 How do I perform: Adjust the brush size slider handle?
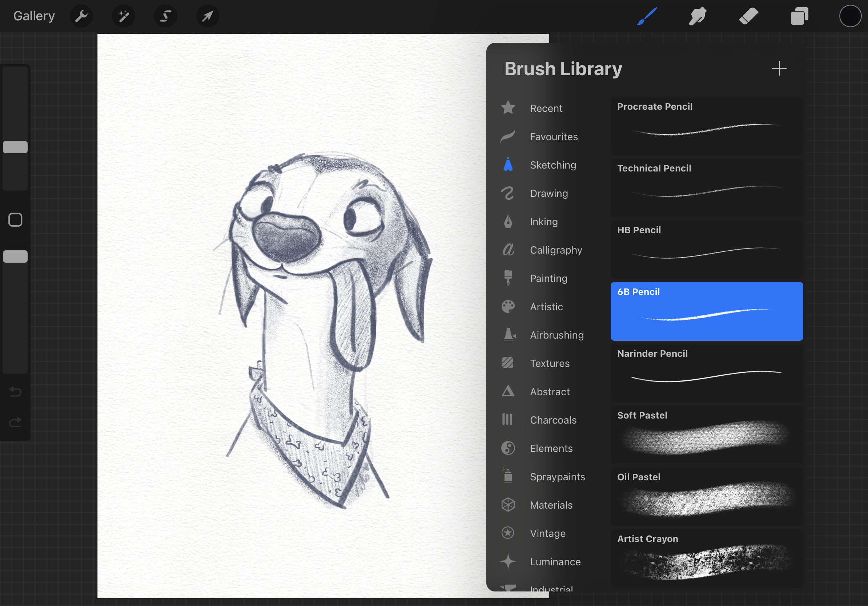pyautogui.click(x=15, y=147)
